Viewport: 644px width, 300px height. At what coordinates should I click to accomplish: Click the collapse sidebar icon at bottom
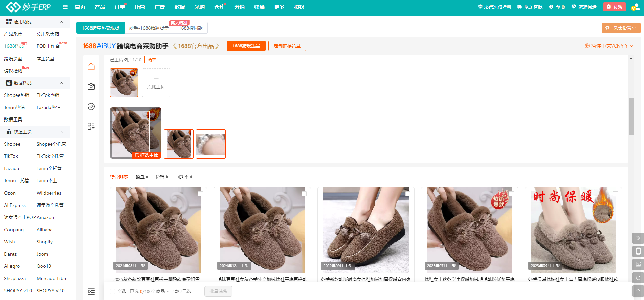pyautogui.click(x=91, y=291)
